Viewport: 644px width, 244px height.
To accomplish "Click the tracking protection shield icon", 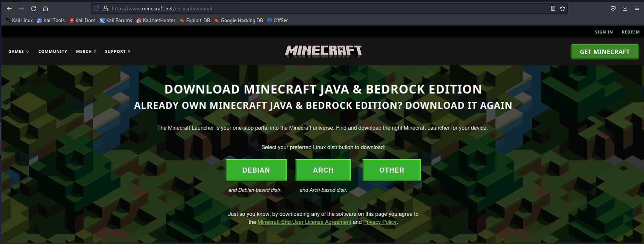I will pos(96,9).
